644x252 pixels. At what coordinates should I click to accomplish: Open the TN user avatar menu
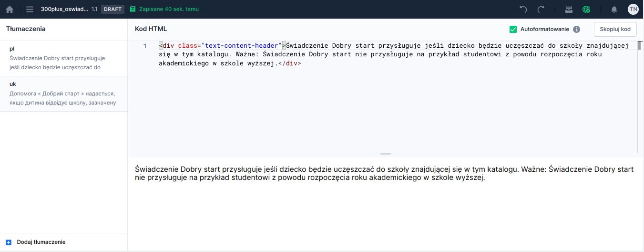pos(633,9)
